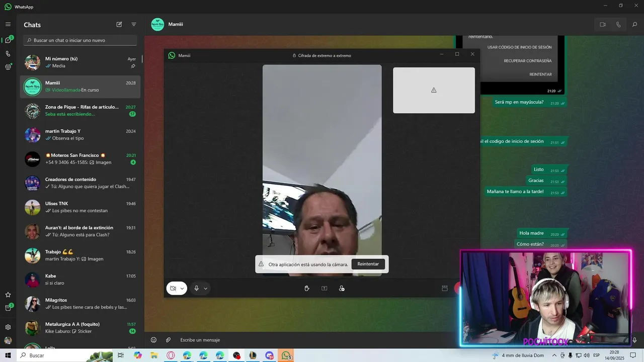
Task: Open Creadores de contenido chat
Action: coord(80,183)
